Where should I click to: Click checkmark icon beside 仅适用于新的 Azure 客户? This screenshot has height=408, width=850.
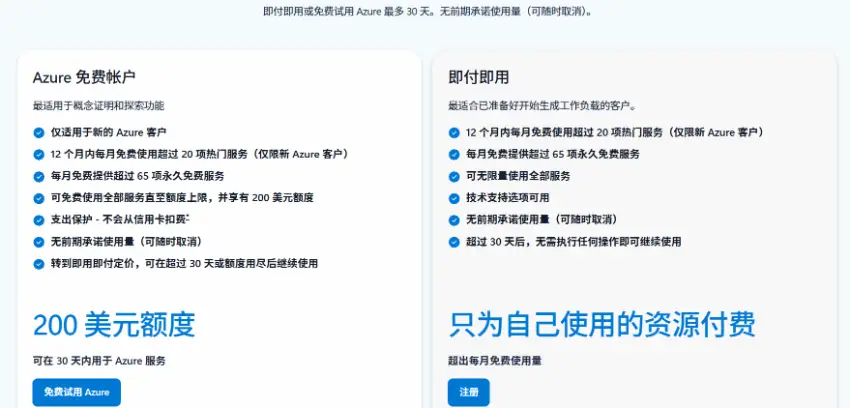(38, 133)
